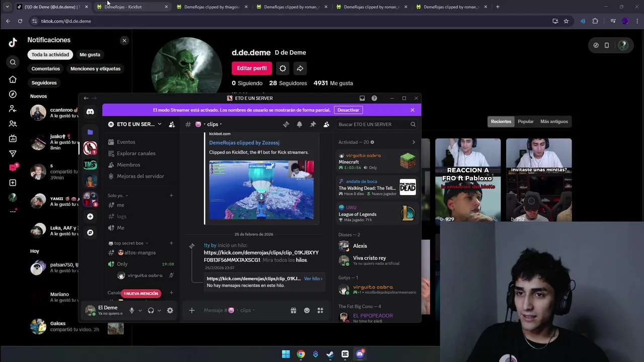Close the TikTok Notificaciones panel
The image size is (644, 362).
pyautogui.click(x=124, y=40)
